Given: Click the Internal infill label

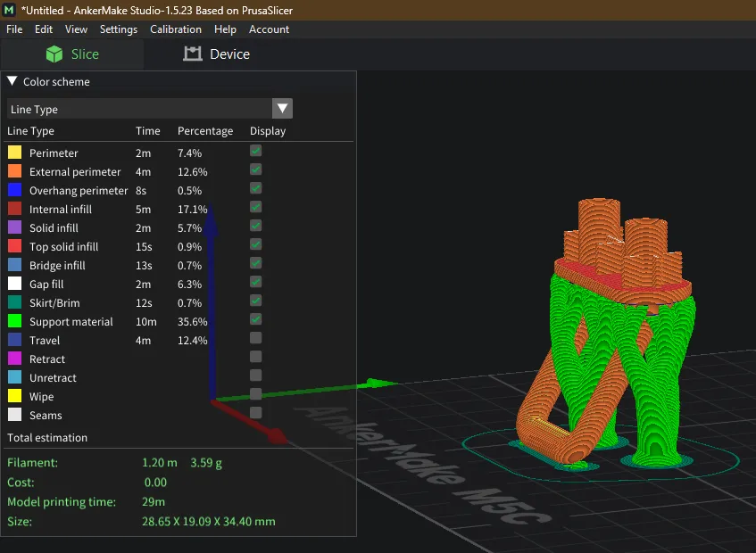Looking at the screenshot, I should (61, 210).
